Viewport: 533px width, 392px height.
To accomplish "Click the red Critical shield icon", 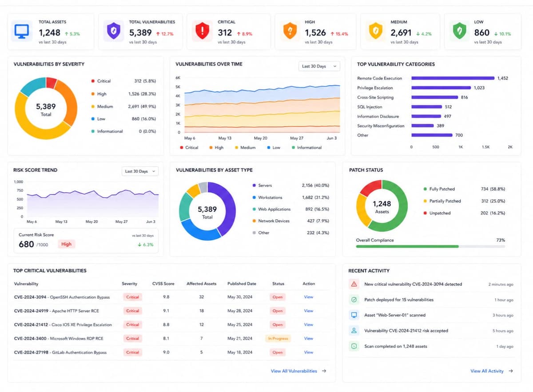I will click(x=202, y=31).
